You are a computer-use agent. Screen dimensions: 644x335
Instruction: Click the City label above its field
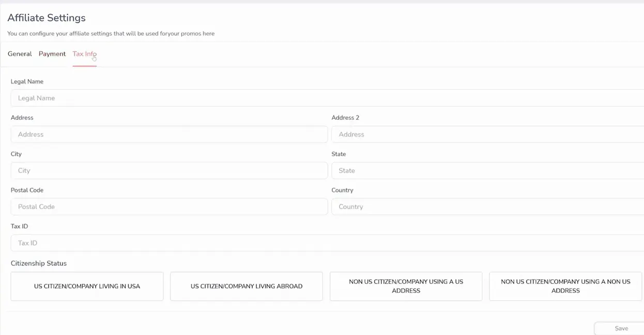point(16,154)
